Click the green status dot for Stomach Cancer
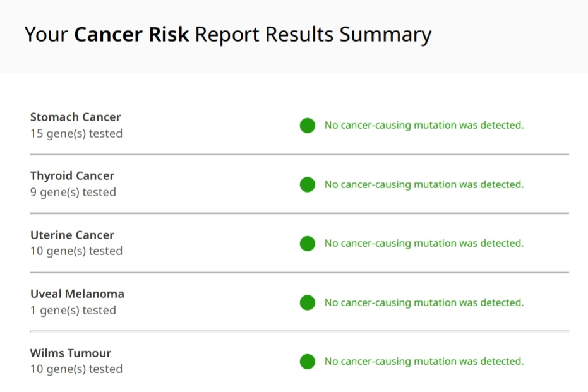Screen dimensions: 588x392 click(x=308, y=126)
